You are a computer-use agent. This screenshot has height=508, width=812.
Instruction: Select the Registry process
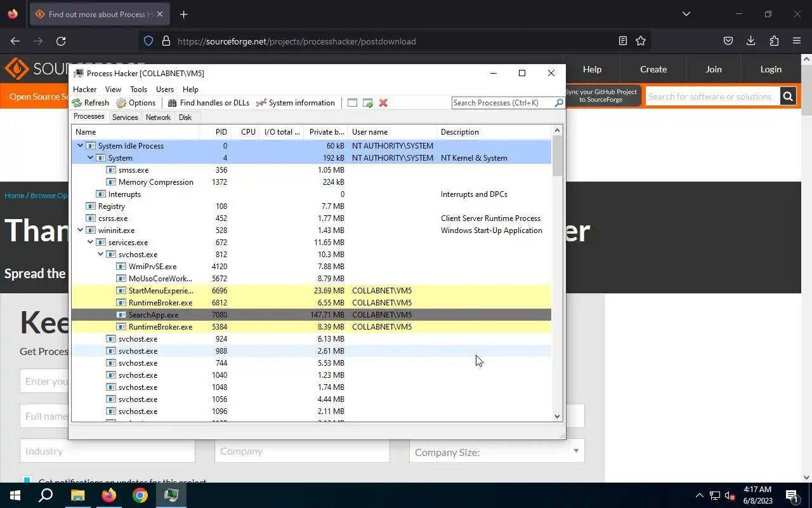311,206
